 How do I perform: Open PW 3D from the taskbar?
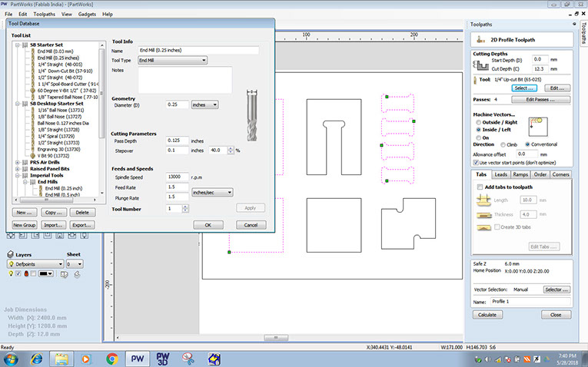pyautogui.click(x=163, y=359)
